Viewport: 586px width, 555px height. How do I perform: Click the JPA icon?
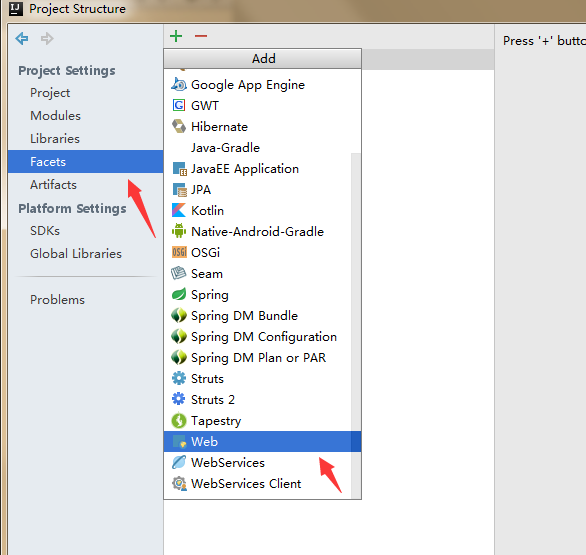(179, 189)
